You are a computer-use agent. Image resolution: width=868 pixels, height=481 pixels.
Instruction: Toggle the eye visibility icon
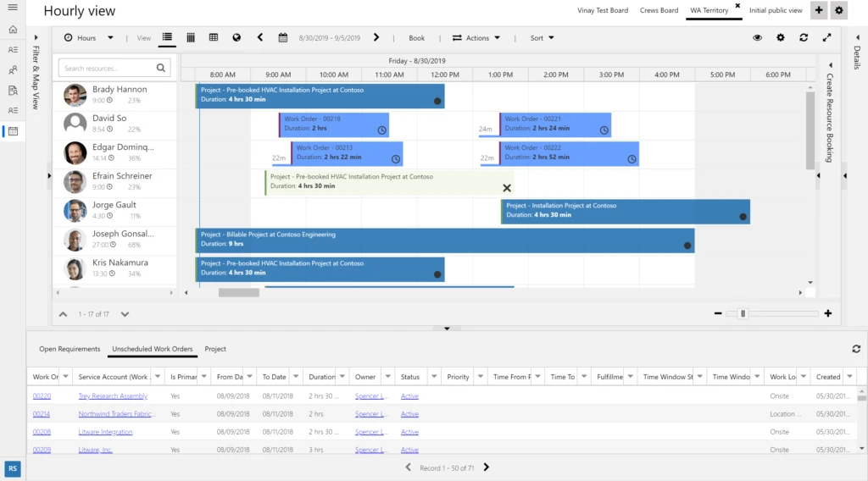[757, 38]
